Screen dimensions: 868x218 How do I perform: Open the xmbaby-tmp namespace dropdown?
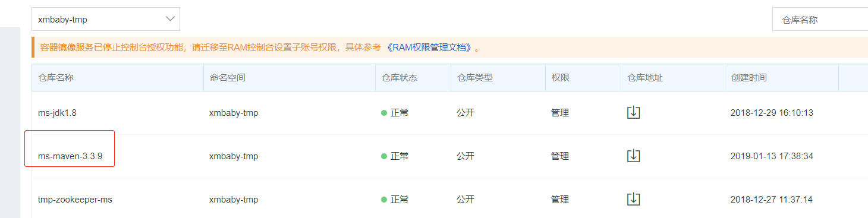pos(106,19)
